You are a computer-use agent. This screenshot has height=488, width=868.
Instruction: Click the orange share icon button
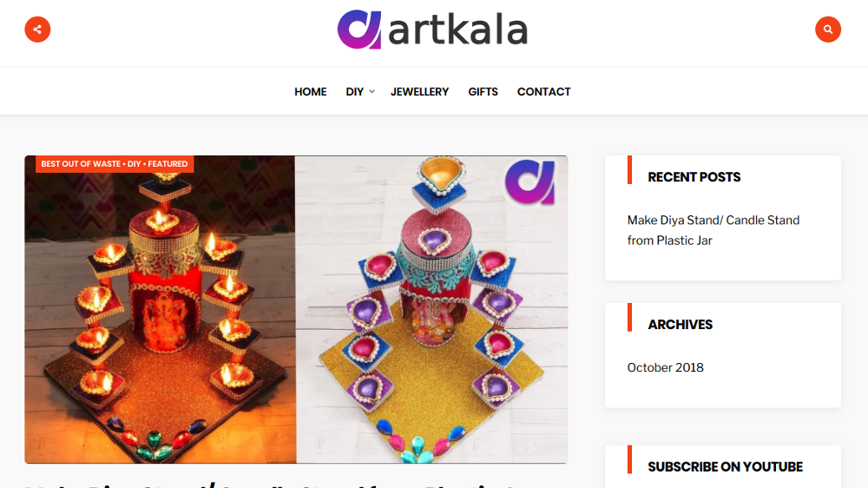[37, 30]
